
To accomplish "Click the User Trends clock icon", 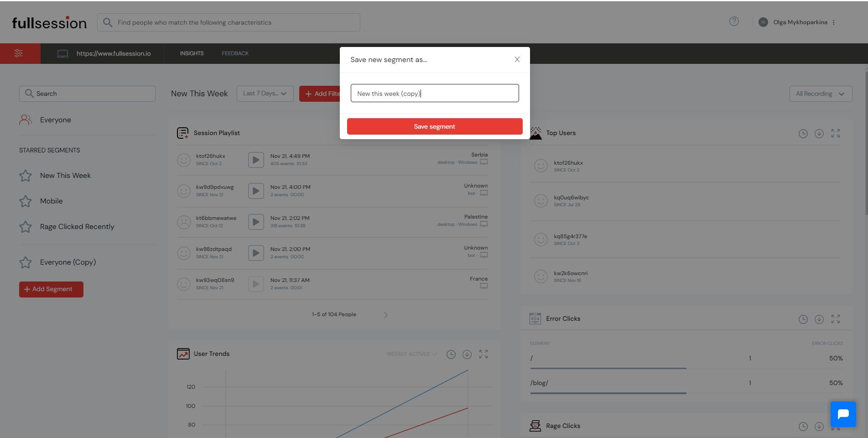I will [451, 354].
